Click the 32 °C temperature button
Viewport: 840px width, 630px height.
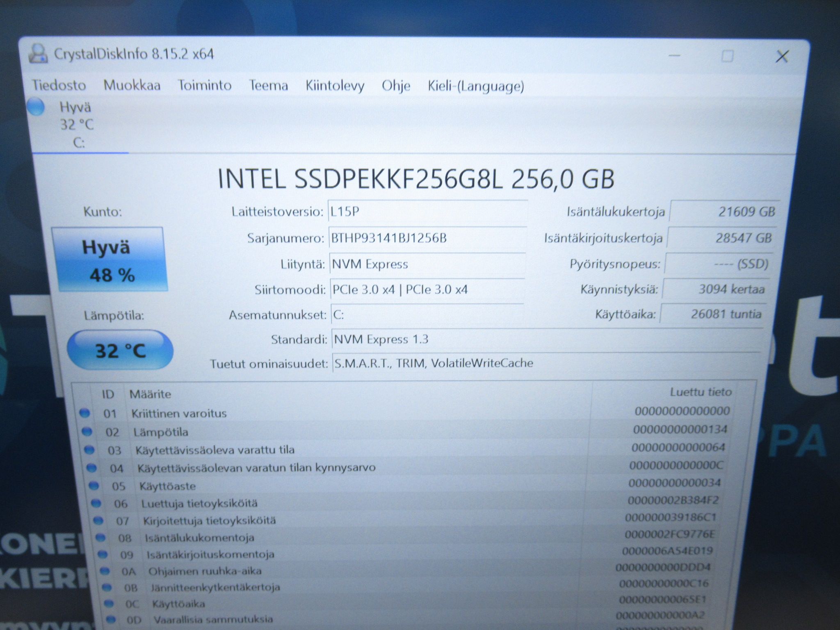(x=120, y=351)
